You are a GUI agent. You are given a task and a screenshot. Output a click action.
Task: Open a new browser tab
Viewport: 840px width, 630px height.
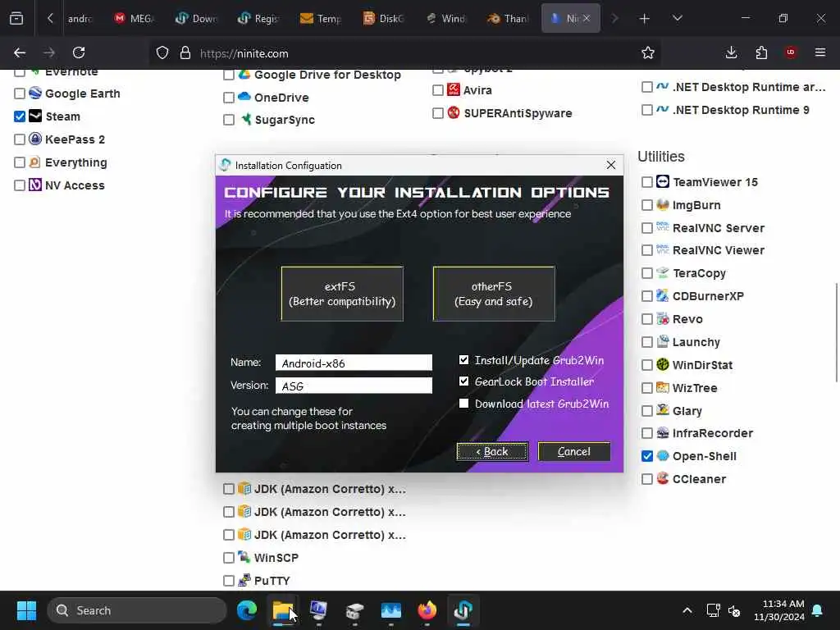coord(645,19)
